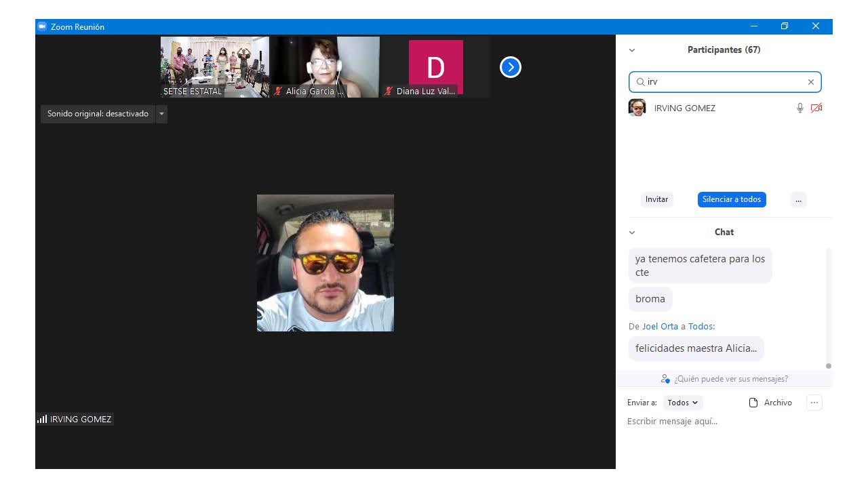This screenshot has width=868, height=488.
Task: Click Joel Orta sender name in chat
Action: pyautogui.click(x=660, y=326)
